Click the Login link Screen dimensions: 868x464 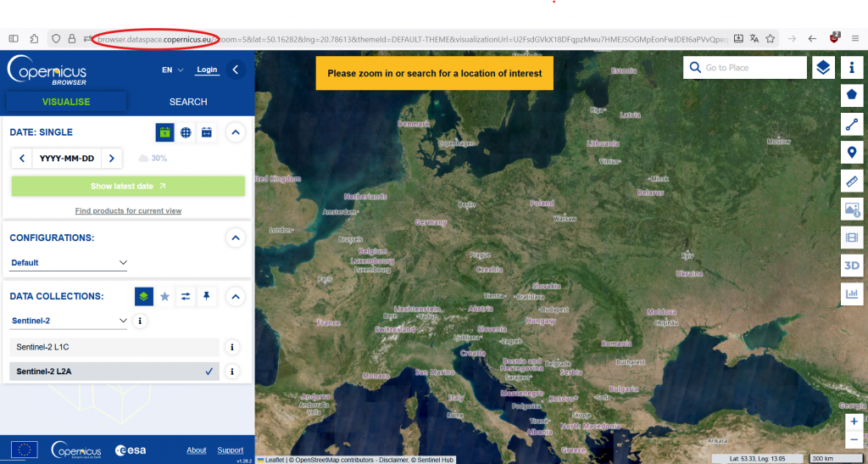207,70
